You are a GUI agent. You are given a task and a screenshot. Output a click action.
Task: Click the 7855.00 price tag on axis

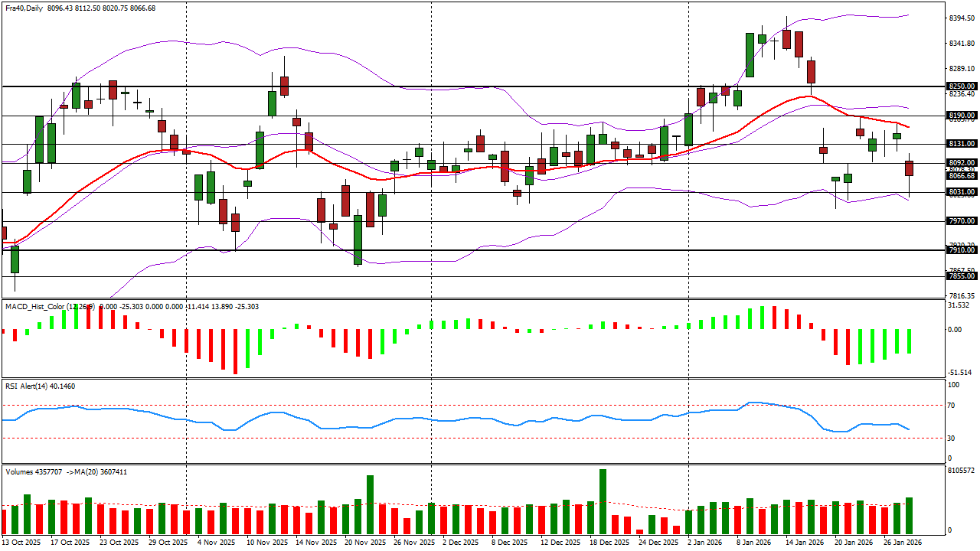(x=955, y=275)
